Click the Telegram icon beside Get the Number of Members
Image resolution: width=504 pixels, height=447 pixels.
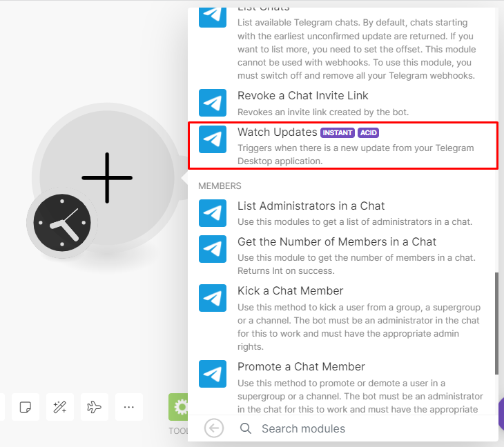click(213, 249)
